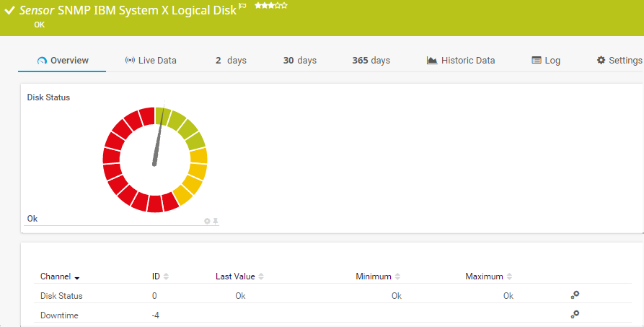Sort table by Channel column
The image size is (644, 327).
[59, 276]
